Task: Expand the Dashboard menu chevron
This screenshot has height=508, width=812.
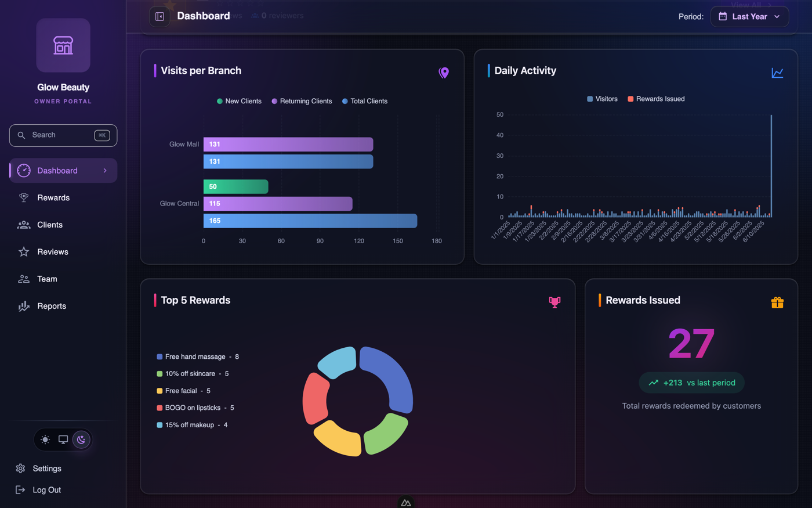Action: click(105, 171)
